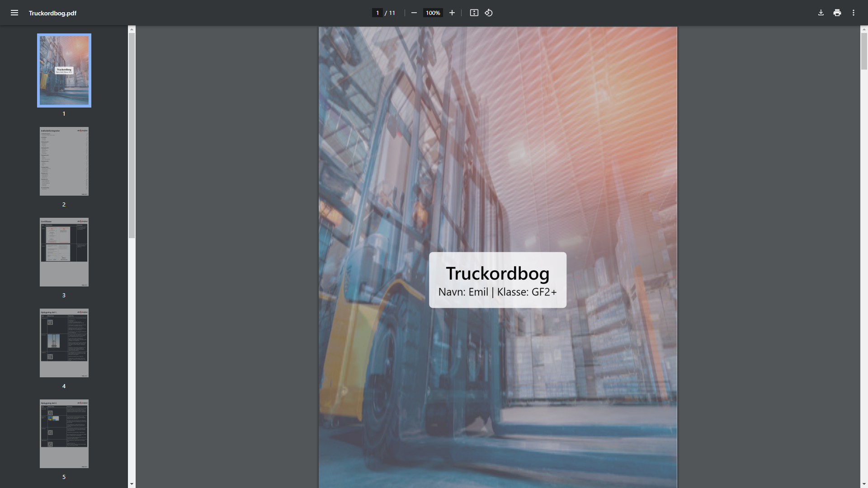Click the 'Navn: Emil | Klasse: GF2+' subtitle

(498, 292)
